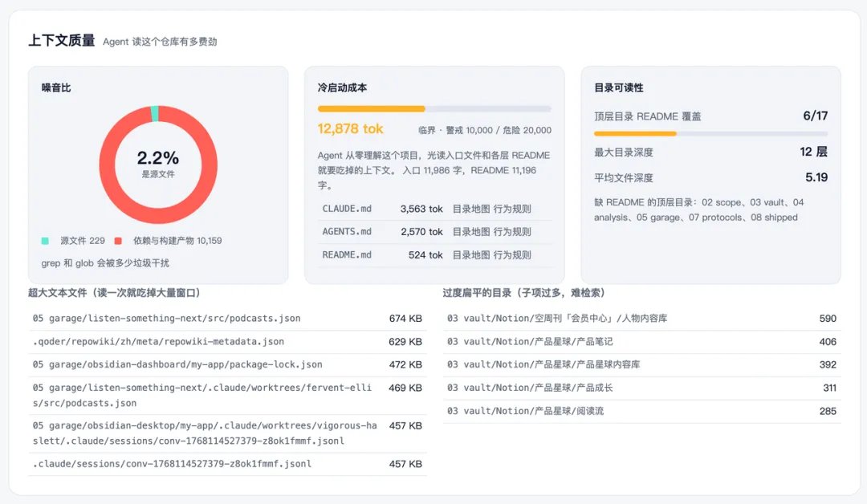This screenshot has height=504, width=867.
Task: Select the 产品星球/产品成长 directory row
Action: point(642,388)
